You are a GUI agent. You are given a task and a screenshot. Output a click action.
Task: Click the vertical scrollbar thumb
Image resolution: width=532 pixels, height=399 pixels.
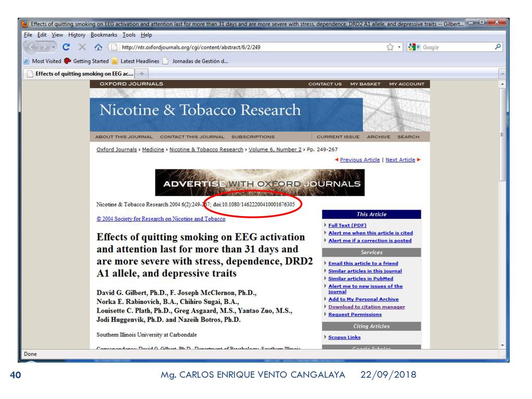pyautogui.click(x=502, y=135)
